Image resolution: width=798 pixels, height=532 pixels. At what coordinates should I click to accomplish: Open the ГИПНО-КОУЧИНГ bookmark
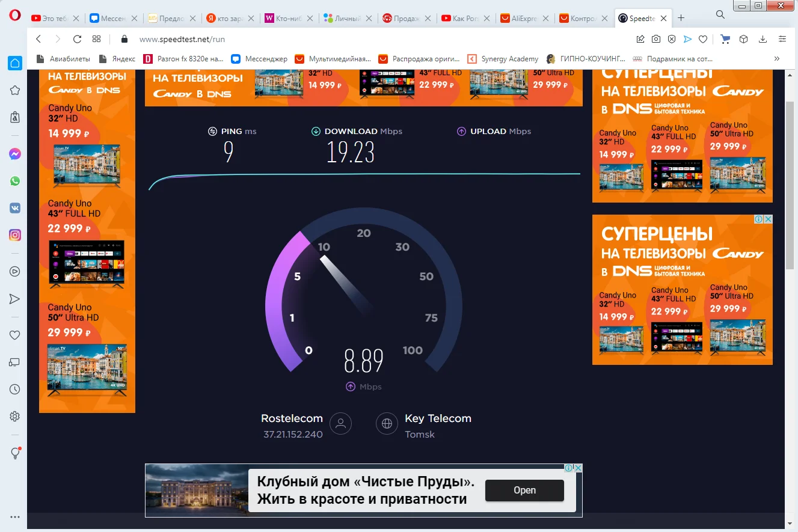point(586,59)
